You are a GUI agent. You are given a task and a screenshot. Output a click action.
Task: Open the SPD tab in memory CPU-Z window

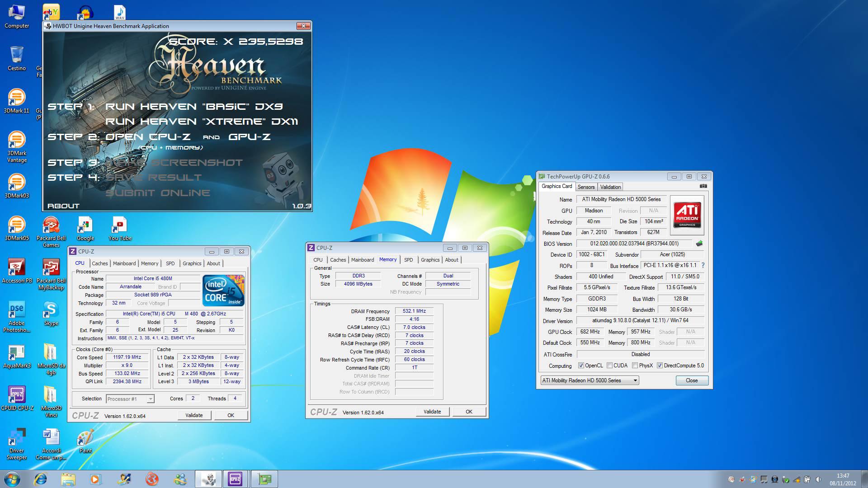coord(408,260)
